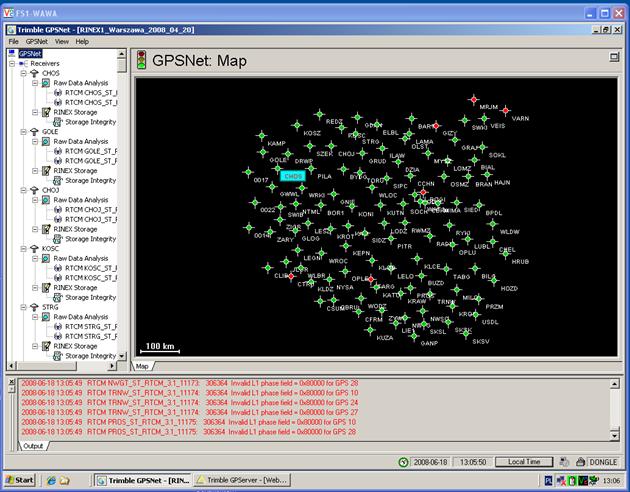This screenshot has width=630, height=492.
Task: Select RTCM KOSC_ST first stream item
Action: pos(91,268)
